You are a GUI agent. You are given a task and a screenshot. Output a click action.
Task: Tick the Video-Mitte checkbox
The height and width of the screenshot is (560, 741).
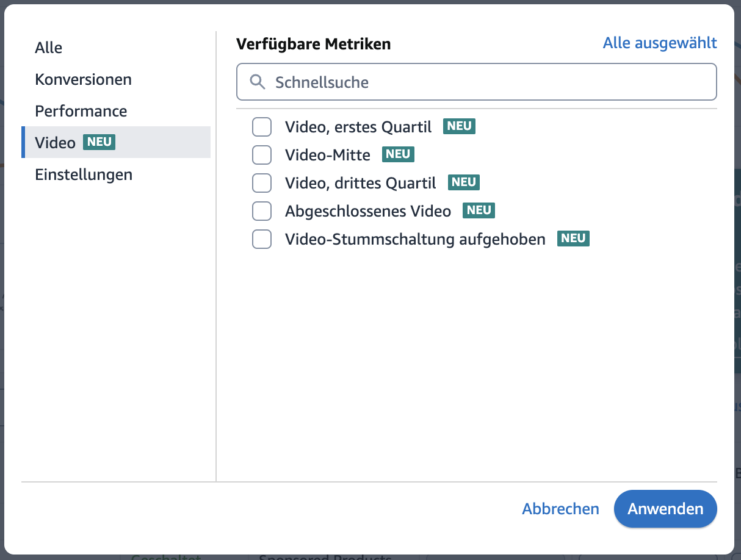click(x=262, y=155)
